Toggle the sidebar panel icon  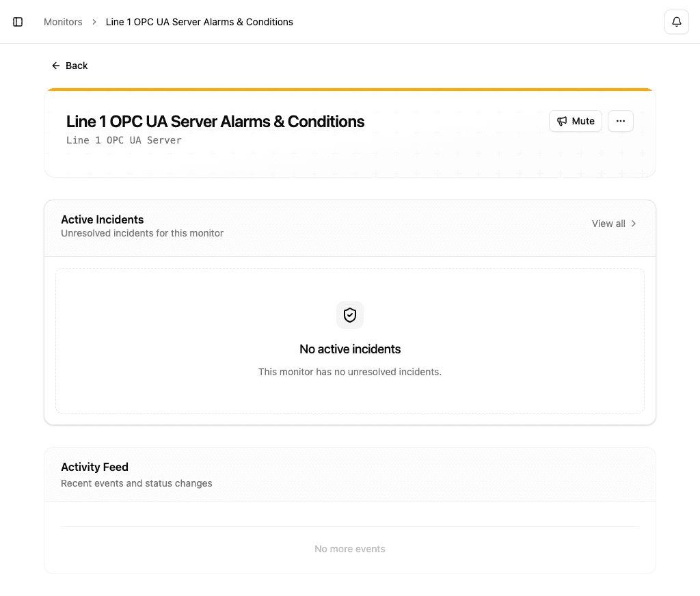click(x=18, y=22)
